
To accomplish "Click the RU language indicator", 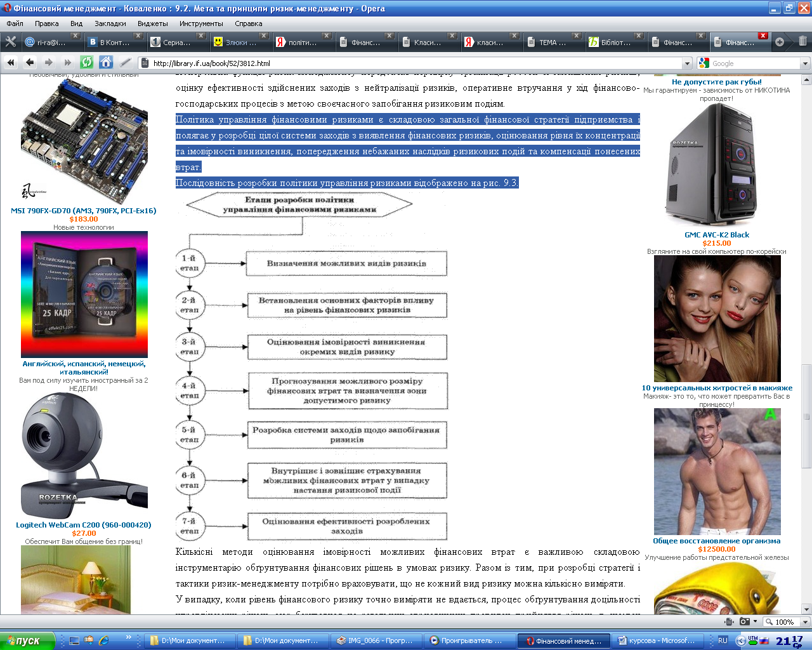I will (723, 640).
